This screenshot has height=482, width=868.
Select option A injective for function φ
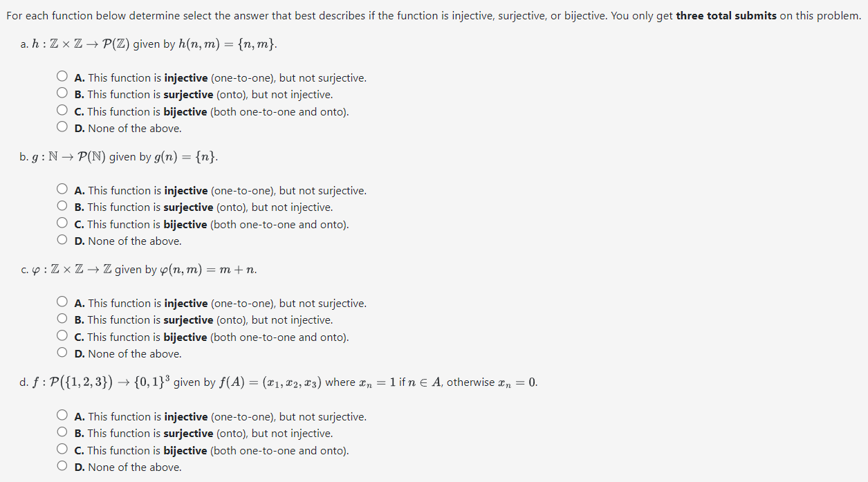tap(62, 301)
